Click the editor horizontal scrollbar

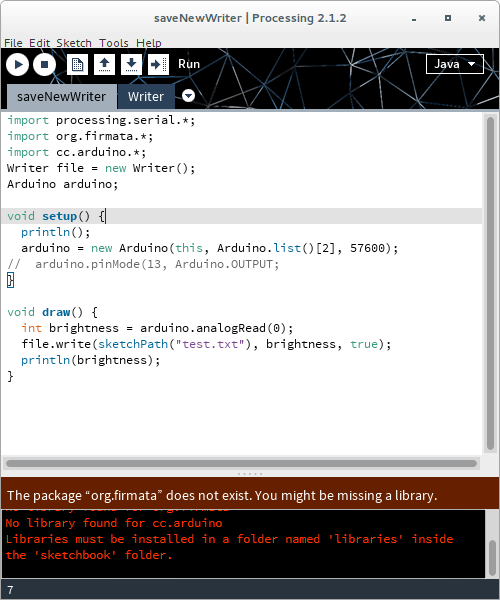241,463
